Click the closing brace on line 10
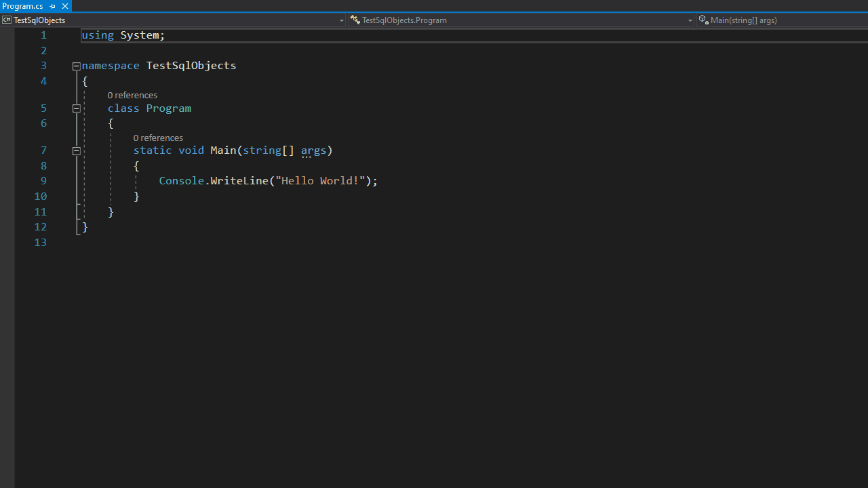 136,197
